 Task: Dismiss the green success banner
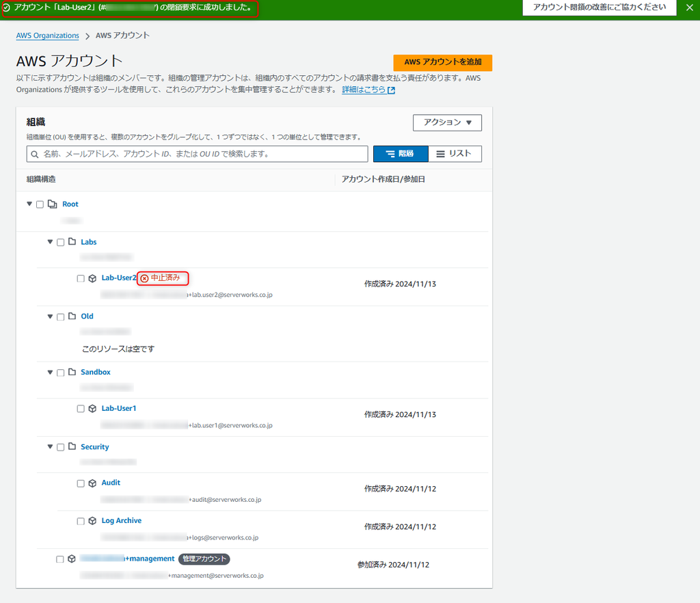(x=689, y=8)
